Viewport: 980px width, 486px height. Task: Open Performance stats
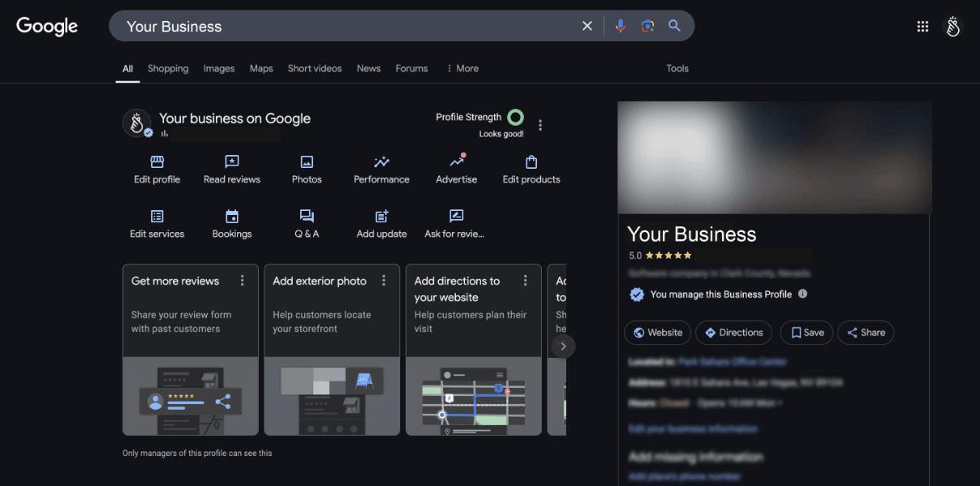pos(381,170)
